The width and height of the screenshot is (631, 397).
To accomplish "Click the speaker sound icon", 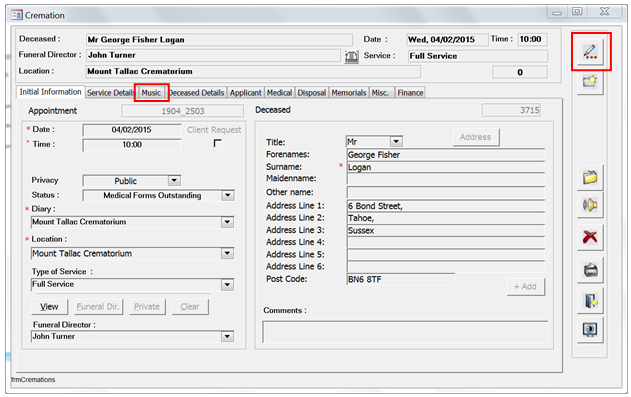I will 590,205.
